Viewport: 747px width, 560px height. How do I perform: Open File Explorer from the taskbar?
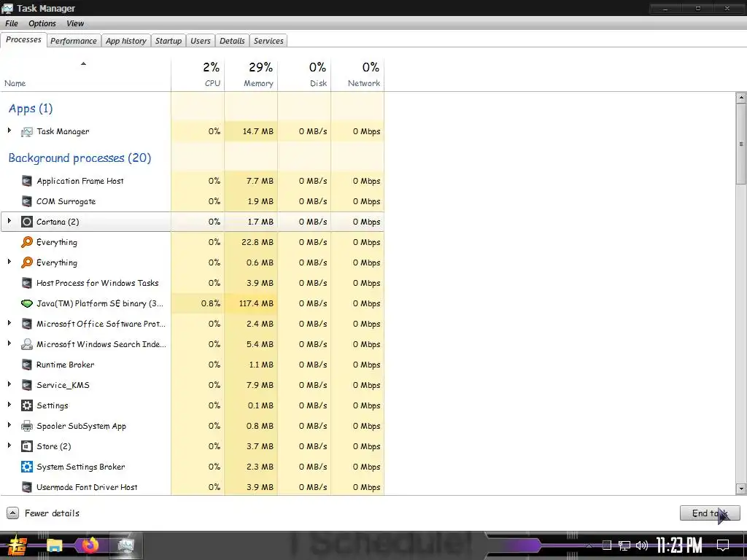[x=54, y=545]
